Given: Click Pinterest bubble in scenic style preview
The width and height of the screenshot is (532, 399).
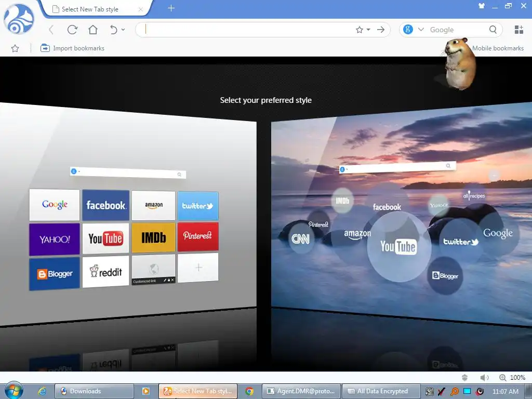Looking at the screenshot, I should 318,224.
